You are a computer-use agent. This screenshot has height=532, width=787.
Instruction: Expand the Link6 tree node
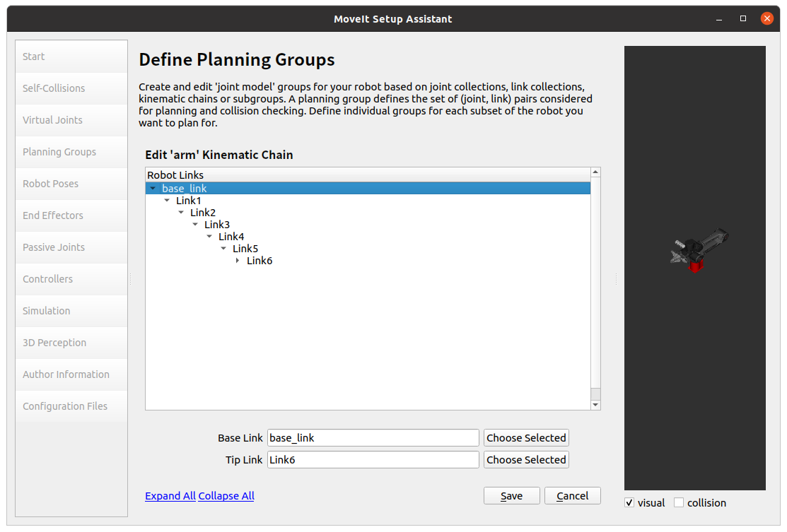238,261
